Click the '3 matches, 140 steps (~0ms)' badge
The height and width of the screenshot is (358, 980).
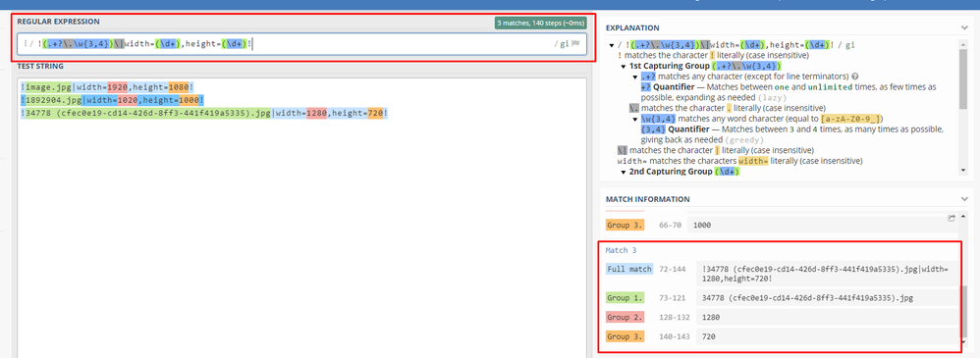541,24
